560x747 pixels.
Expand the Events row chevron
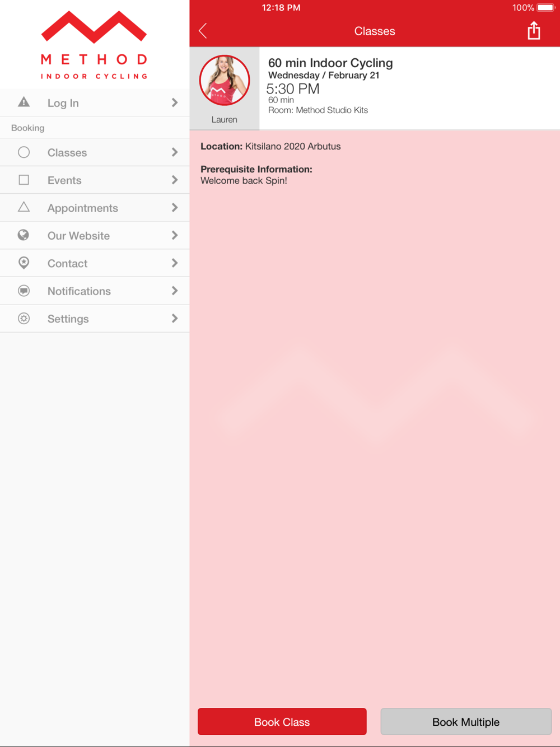click(x=175, y=180)
